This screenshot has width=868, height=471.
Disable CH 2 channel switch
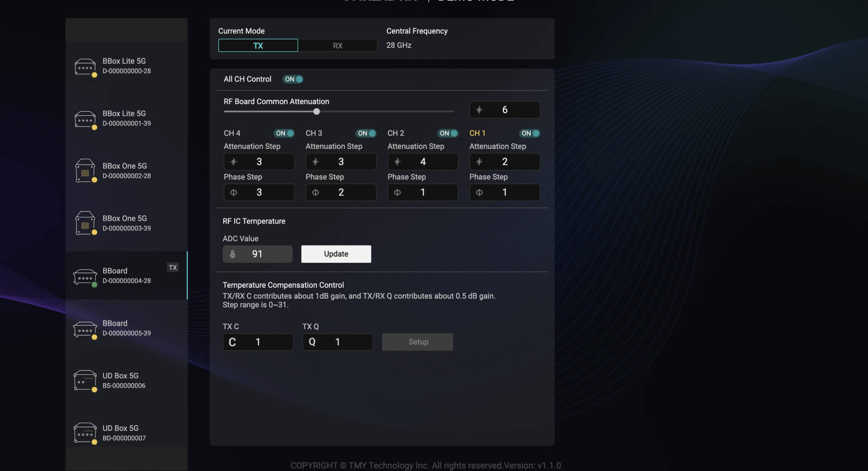448,133
